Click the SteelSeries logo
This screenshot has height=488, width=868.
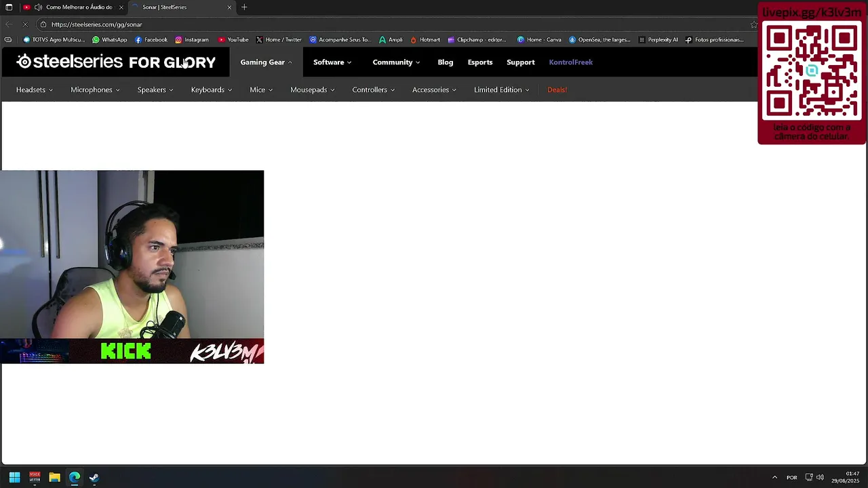[x=70, y=62]
